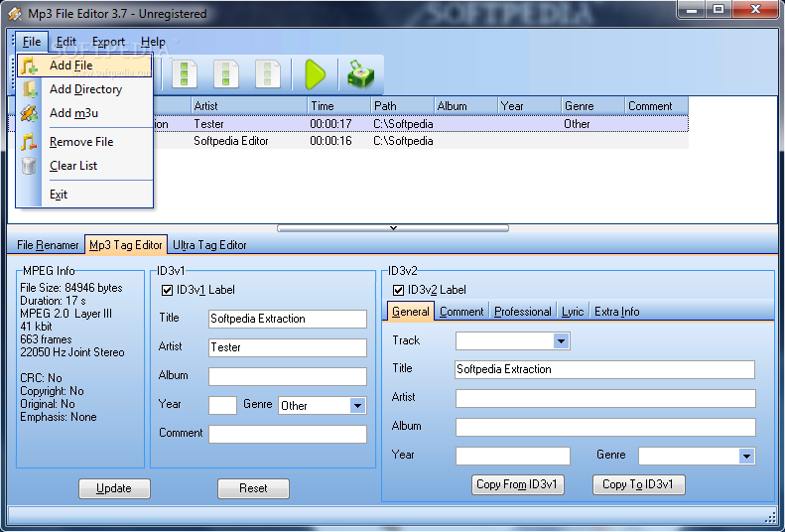Open the Export menu
The image size is (785, 532).
(108, 42)
